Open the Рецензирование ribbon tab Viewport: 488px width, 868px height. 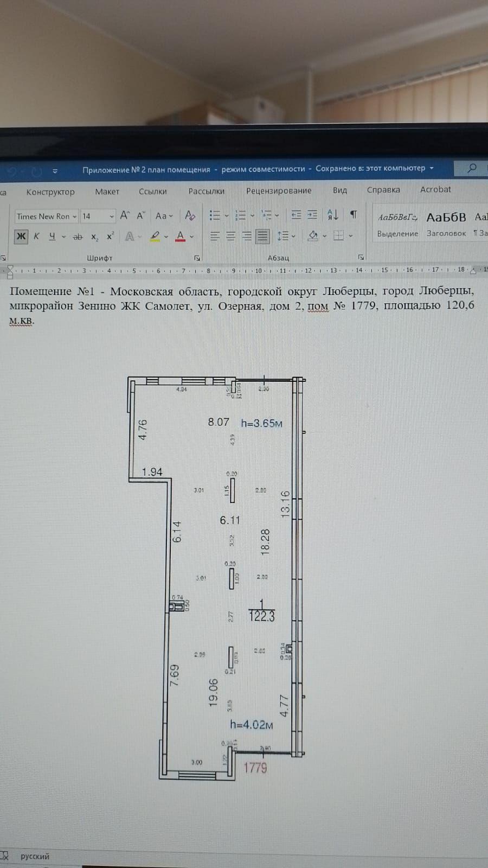(279, 191)
